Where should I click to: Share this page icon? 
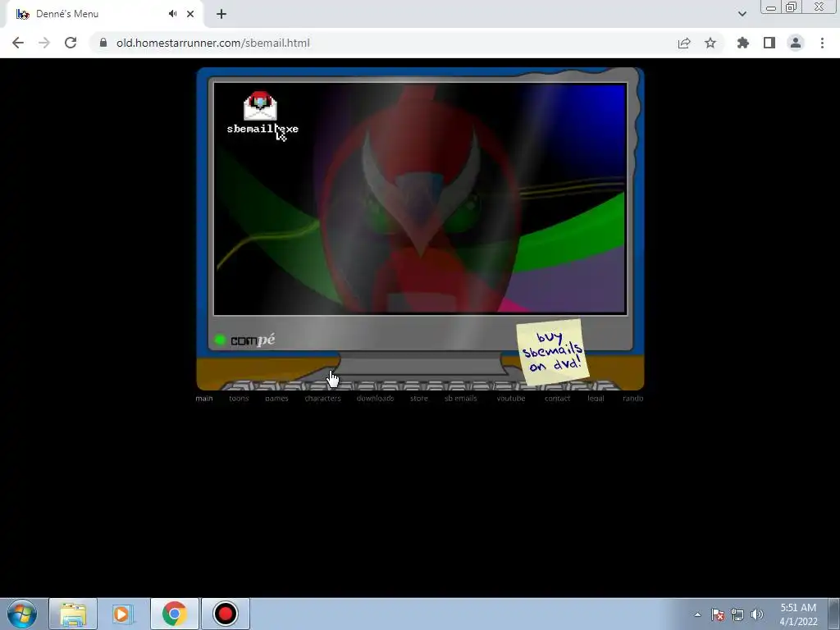(x=684, y=43)
